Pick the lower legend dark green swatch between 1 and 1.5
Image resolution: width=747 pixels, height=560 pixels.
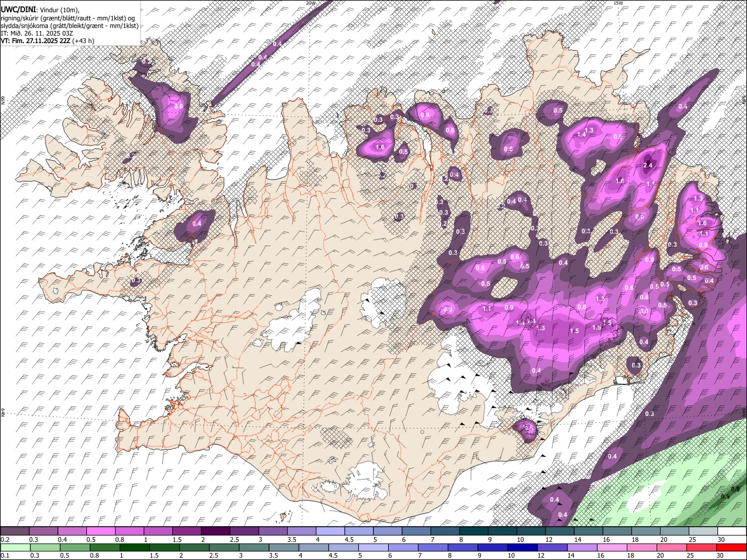[136, 547]
